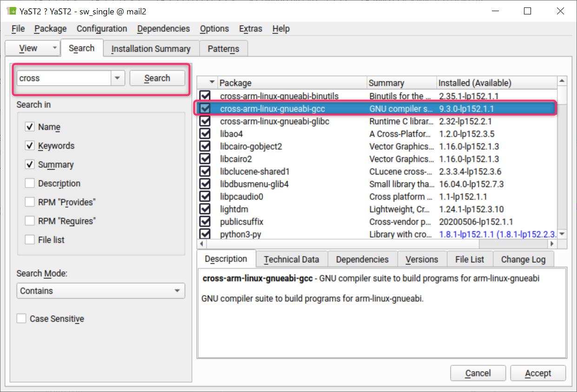Sort by the Package column header
577x392 pixels.
[x=292, y=83]
